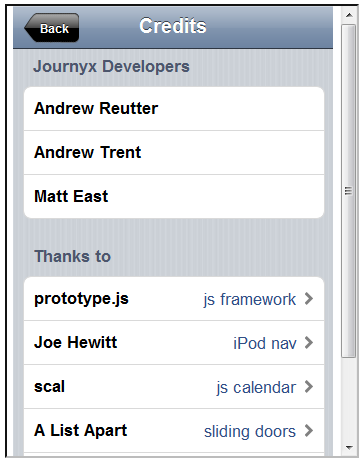The height and width of the screenshot is (462, 360).
Task: Select the iPod nav label
Action: [265, 343]
